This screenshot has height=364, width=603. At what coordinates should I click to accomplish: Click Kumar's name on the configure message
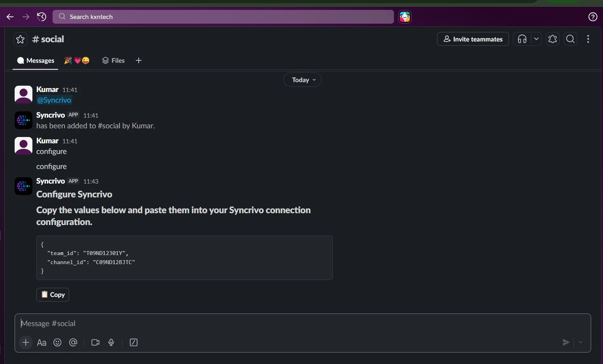pos(47,141)
